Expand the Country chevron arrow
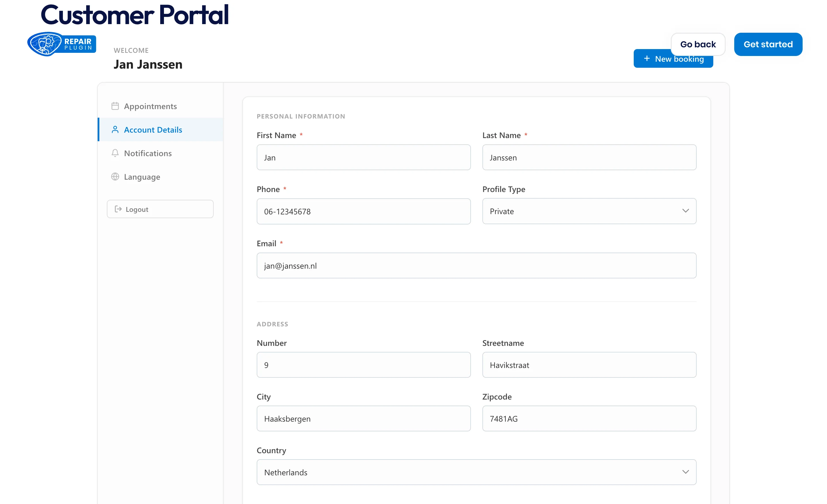This screenshot has width=827, height=504. (x=686, y=472)
